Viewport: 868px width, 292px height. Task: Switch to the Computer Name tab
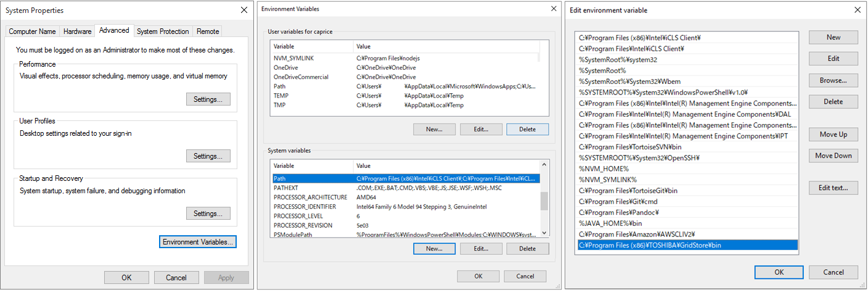32,31
